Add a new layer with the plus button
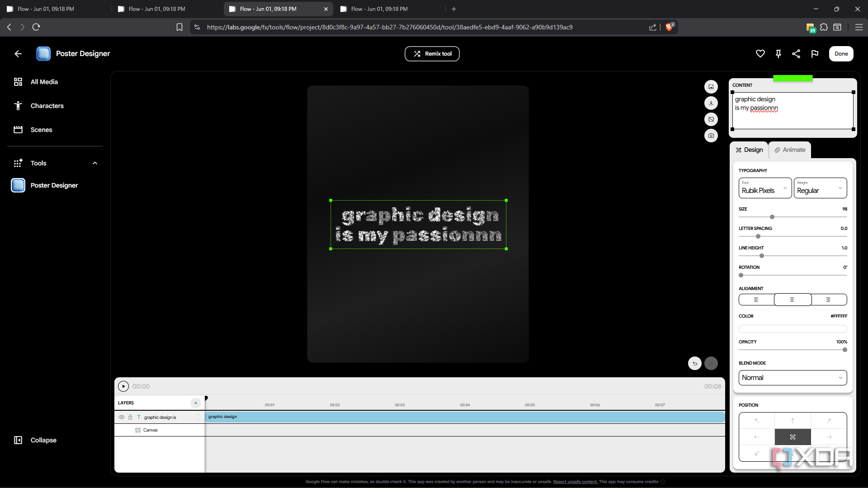 pyautogui.click(x=196, y=403)
